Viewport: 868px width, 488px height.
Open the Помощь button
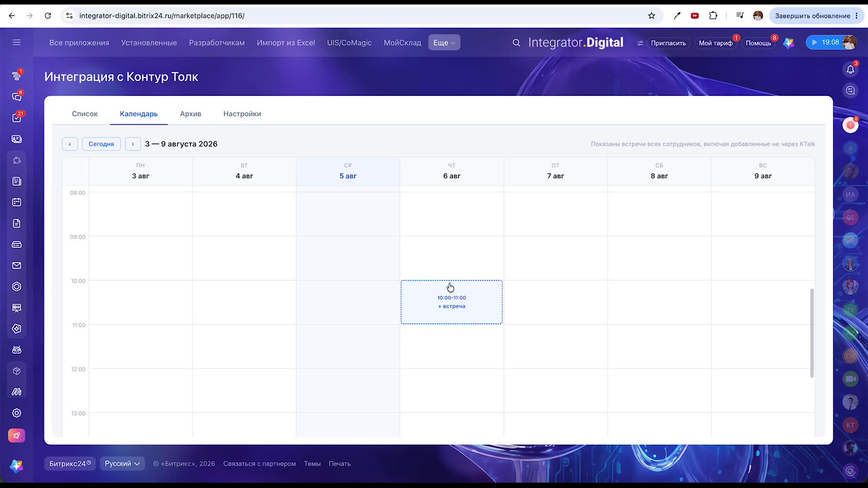tap(758, 43)
